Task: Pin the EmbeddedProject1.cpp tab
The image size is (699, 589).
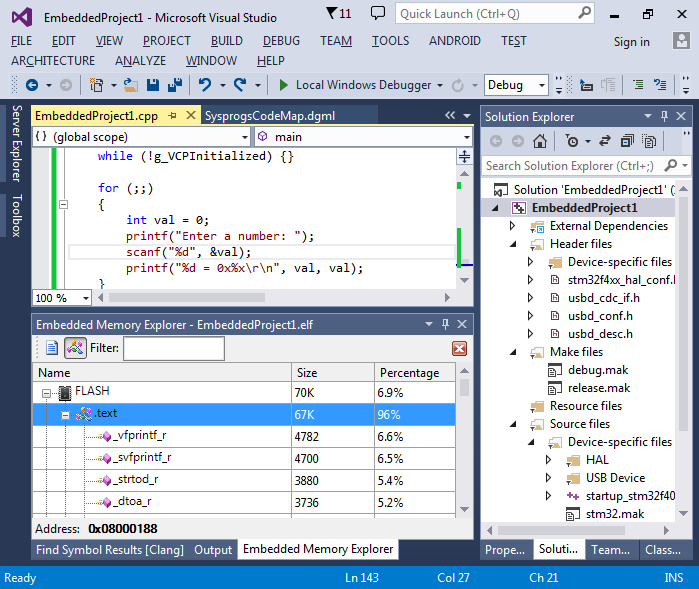Action: [173, 116]
